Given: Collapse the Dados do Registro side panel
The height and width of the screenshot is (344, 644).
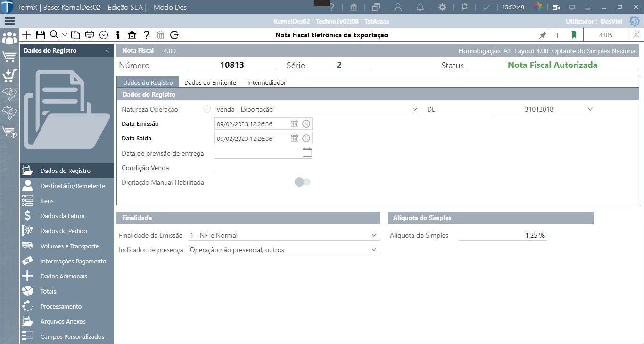Looking at the screenshot, I should pos(107,50).
